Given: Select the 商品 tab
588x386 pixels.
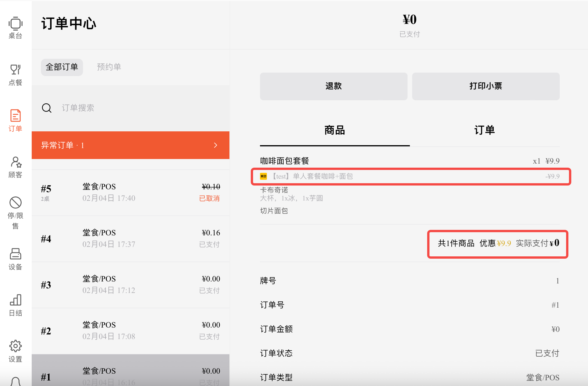Looking at the screenshot, I should click(x=335, y=130).
